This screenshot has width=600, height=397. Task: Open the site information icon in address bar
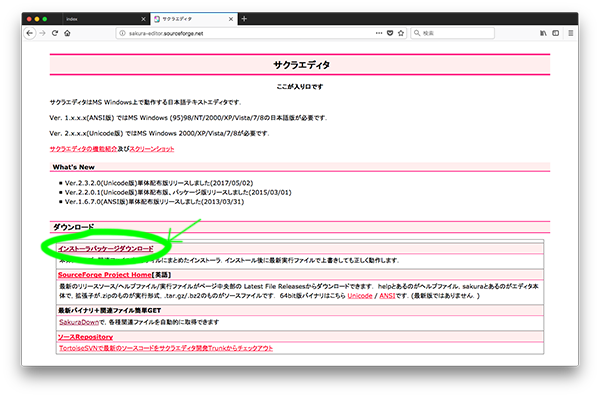[x=122, y=33]
